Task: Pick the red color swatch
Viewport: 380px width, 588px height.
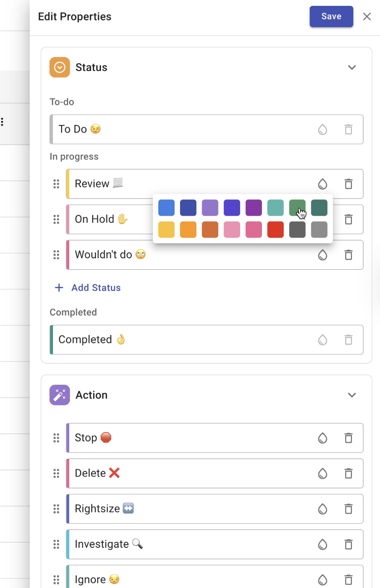Action: 275,229
